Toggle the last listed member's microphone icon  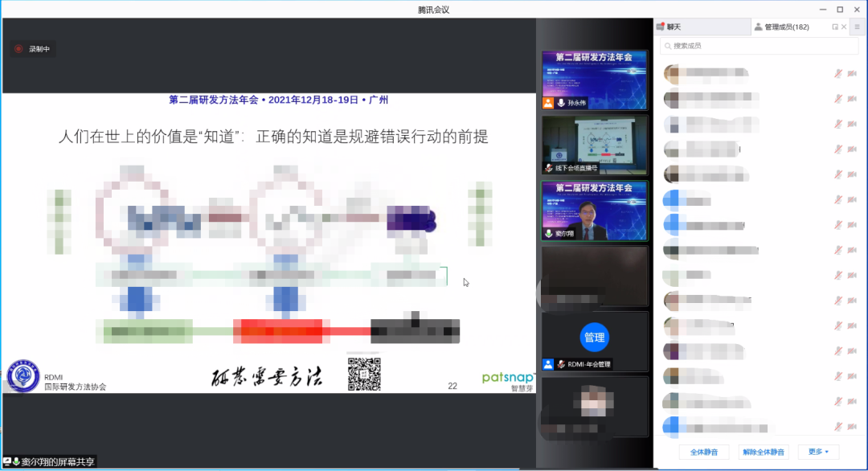coord(838,425)
